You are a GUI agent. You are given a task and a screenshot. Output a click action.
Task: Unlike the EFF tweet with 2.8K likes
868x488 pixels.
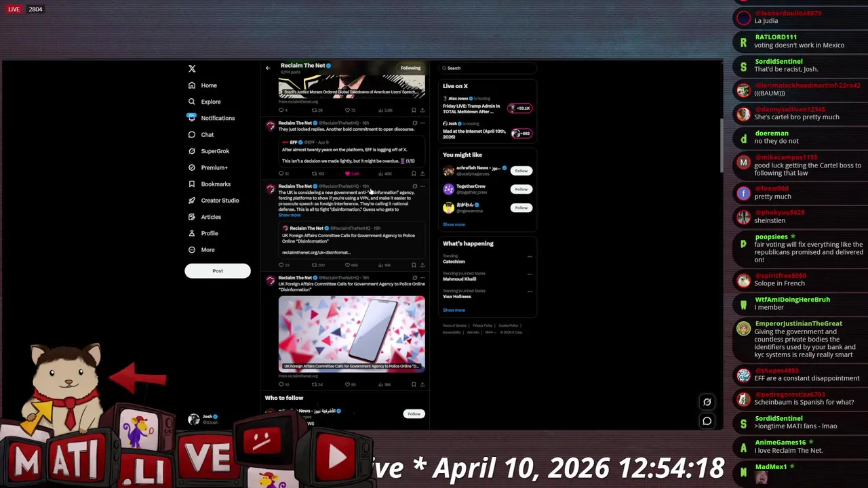pos(347,174)
